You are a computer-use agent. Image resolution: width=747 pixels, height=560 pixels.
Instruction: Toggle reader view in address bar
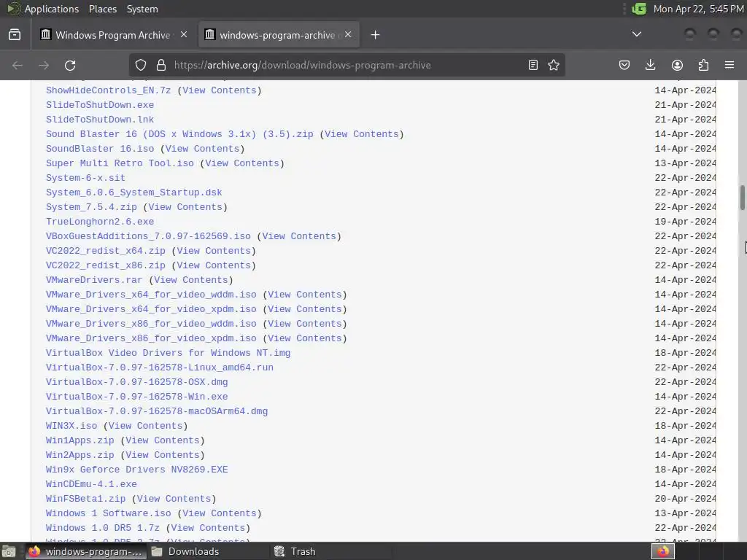(x=533, y=65)
